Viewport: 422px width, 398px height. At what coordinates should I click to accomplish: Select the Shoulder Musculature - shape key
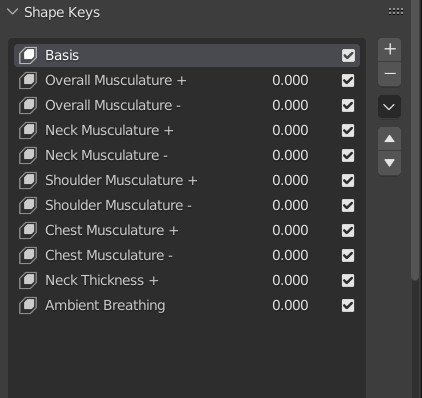coord(187,205)
